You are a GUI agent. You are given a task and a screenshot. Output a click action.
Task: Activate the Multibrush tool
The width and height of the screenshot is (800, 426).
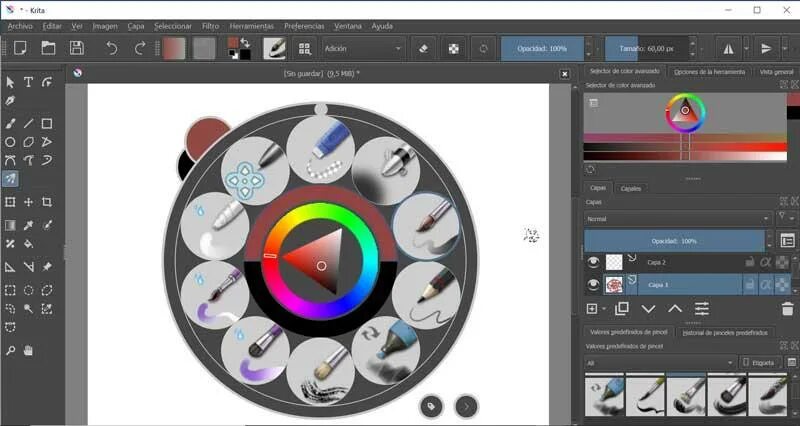[10, 179]
